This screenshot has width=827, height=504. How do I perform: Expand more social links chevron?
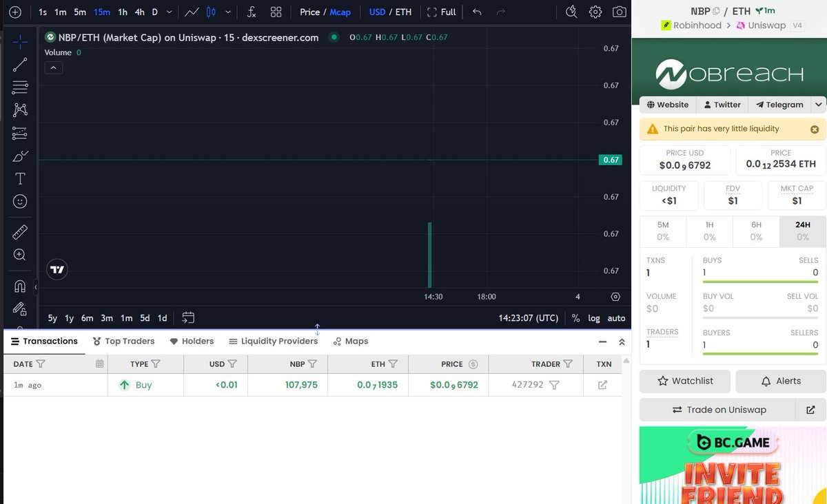click(818, 105)
